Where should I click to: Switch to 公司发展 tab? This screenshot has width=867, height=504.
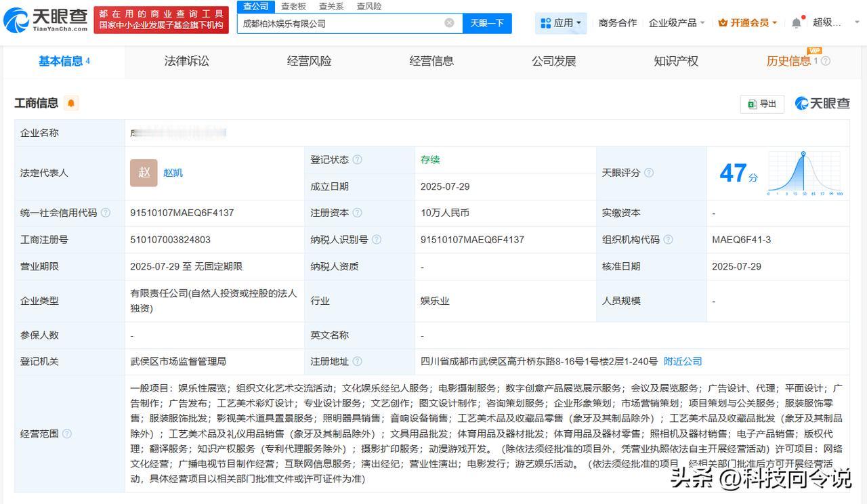tap(554, 61)
